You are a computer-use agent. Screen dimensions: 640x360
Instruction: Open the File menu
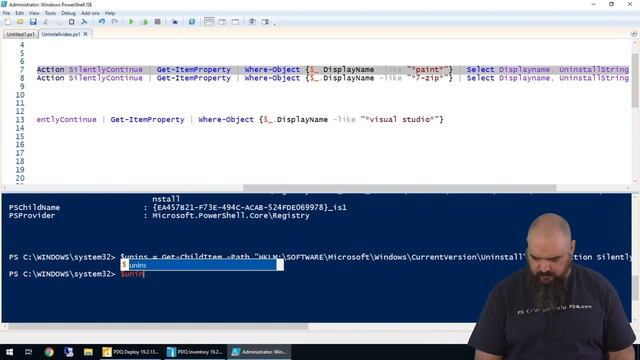click(7, 13)
